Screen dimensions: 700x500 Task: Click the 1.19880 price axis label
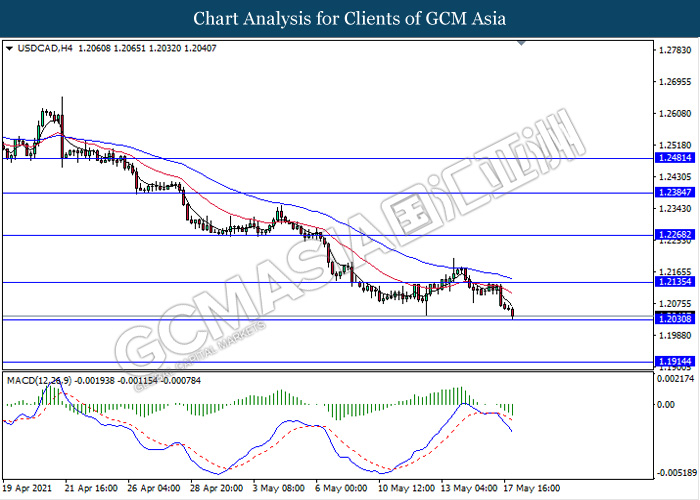click(675, 335)
